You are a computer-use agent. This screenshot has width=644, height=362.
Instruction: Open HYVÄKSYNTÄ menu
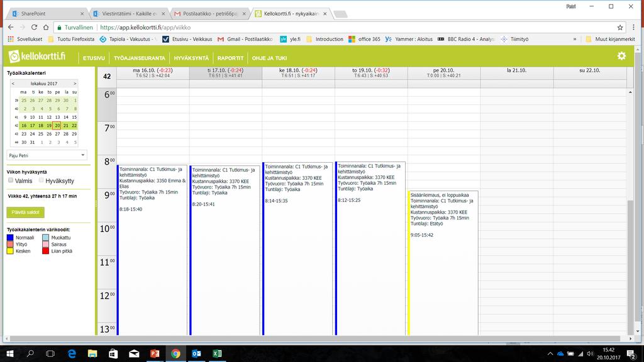pos(191,58)
